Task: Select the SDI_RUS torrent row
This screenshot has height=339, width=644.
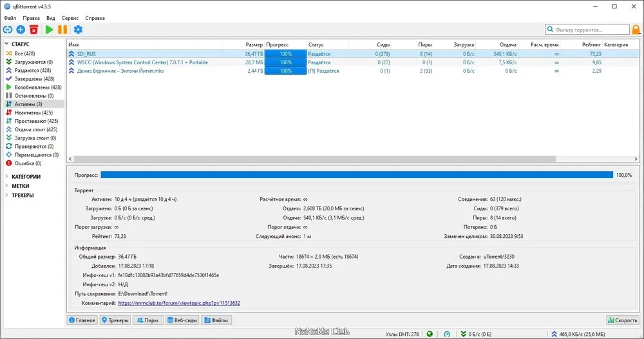Action: pyautogui.click(x=353, y=54)
